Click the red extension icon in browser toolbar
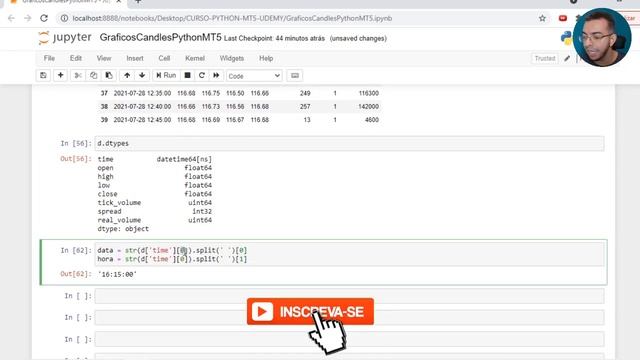 [x=563, y=18]
